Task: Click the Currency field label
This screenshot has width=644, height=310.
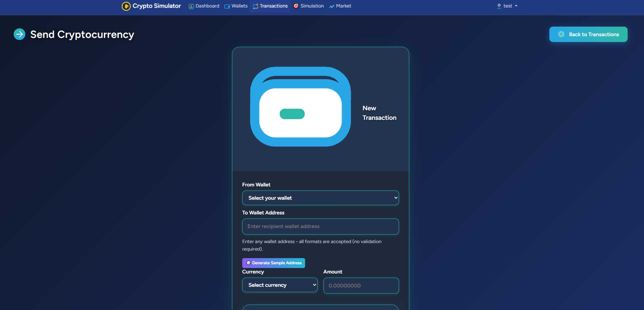Action: [253, 272]
